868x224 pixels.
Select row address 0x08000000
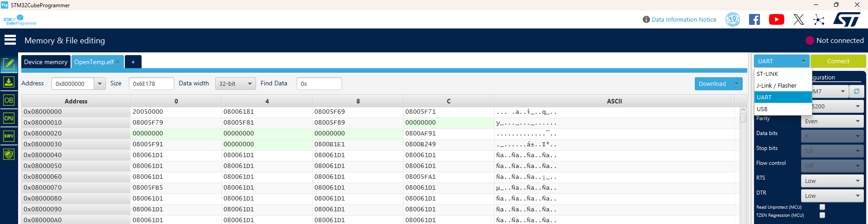click(x=76, y=112)
